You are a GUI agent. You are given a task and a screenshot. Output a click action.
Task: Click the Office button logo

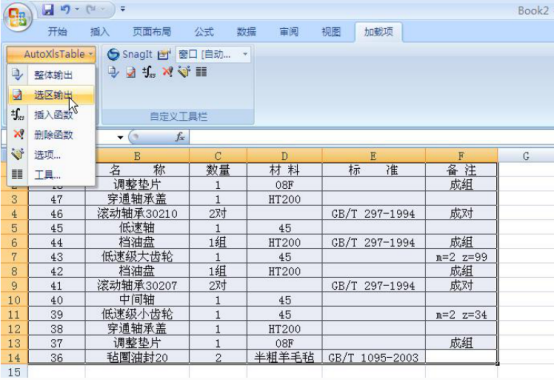pos(18,17)
